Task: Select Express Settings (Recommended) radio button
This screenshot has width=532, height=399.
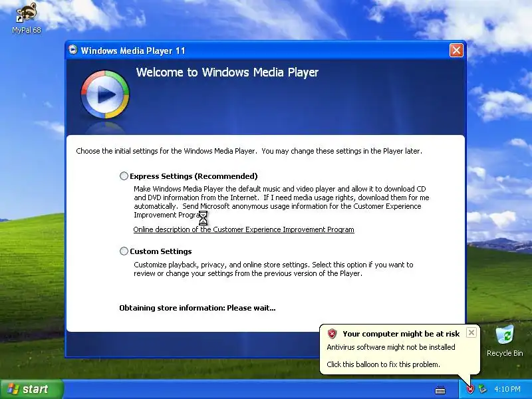Action: [124, 176]
